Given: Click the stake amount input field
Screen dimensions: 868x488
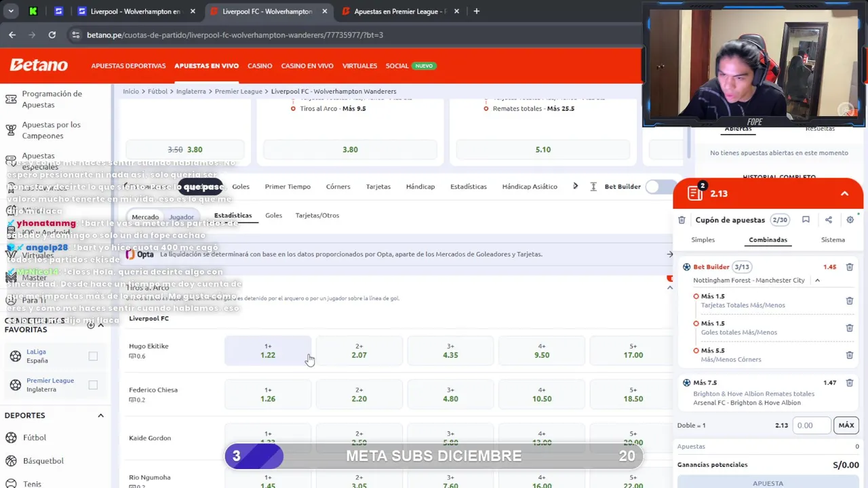Looking at the screenshot, I should 812,425.
